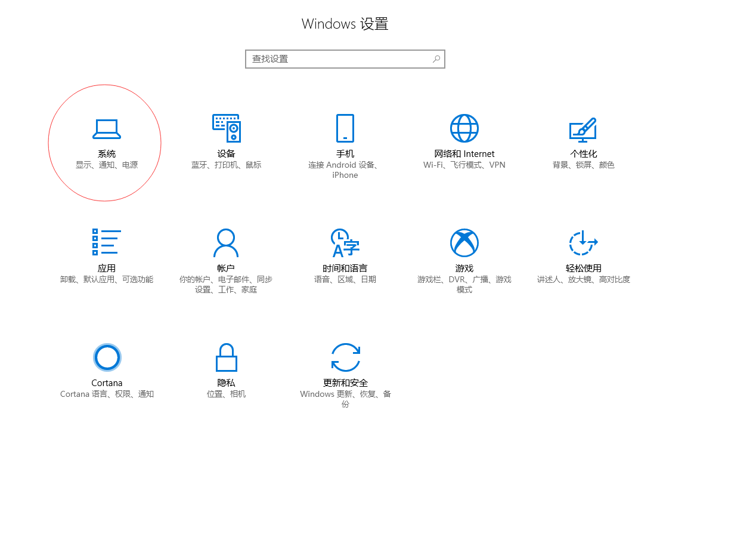756x549 pixels.
Task: Click the description "游戏栏、DVR、广播、游戏模式"
Action: pyautogui.click(x=464, y=285)
